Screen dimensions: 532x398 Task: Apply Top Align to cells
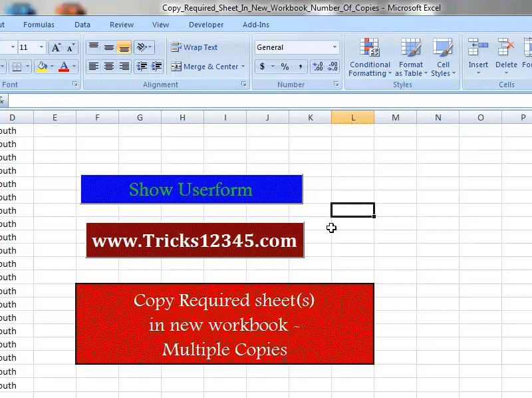(x=94, y=47)
